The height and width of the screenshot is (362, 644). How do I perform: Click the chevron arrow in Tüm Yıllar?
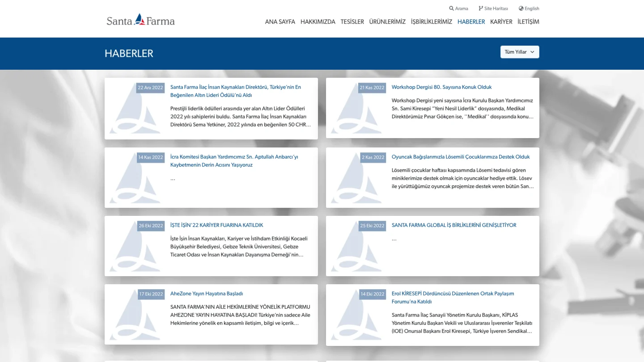click(x=532, y=52)
